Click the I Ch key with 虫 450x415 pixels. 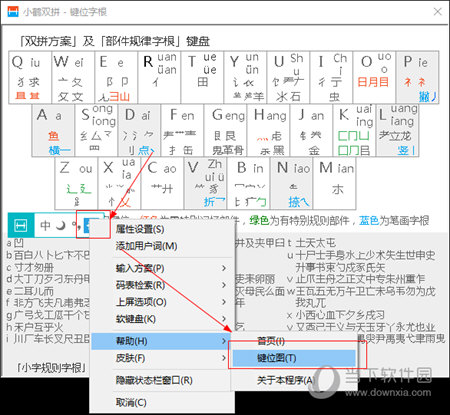(331, 77)
